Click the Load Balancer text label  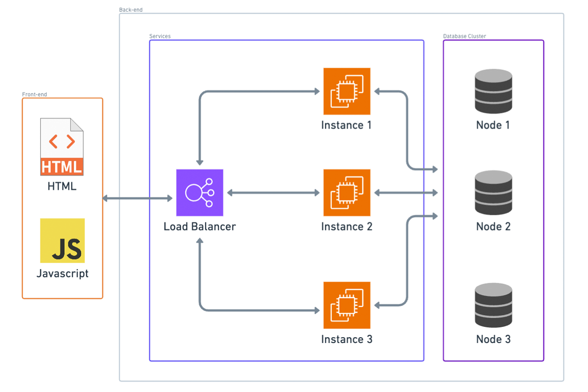(199, 226)
